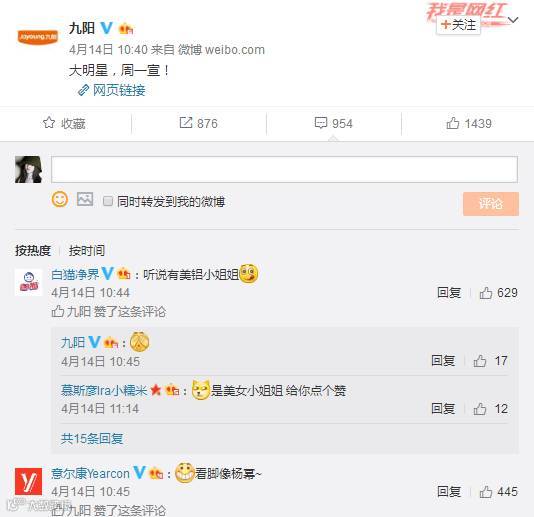
Task: Sort comments by 按时间 tab
Action: [87, 251]
